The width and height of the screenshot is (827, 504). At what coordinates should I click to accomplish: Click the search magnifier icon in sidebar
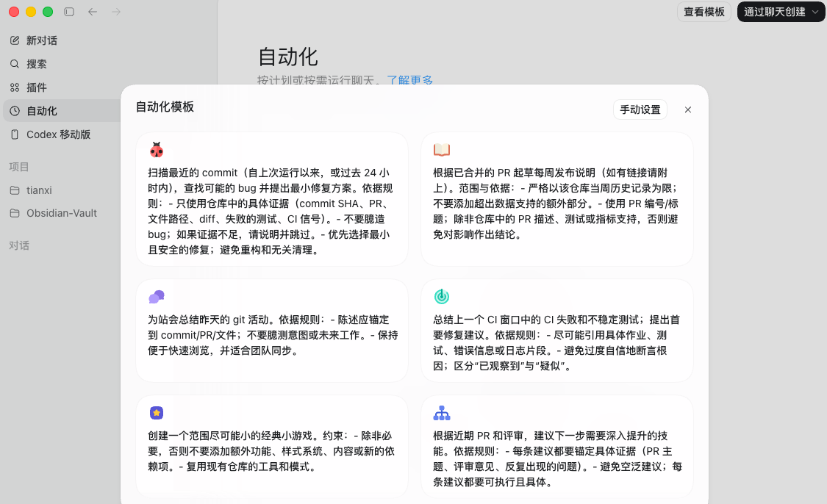15,64
